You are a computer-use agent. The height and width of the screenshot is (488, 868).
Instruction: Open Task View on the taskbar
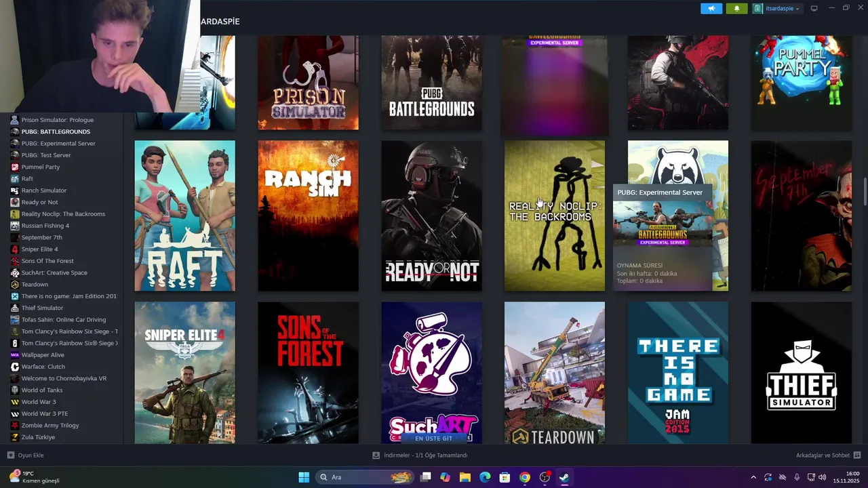426,477
